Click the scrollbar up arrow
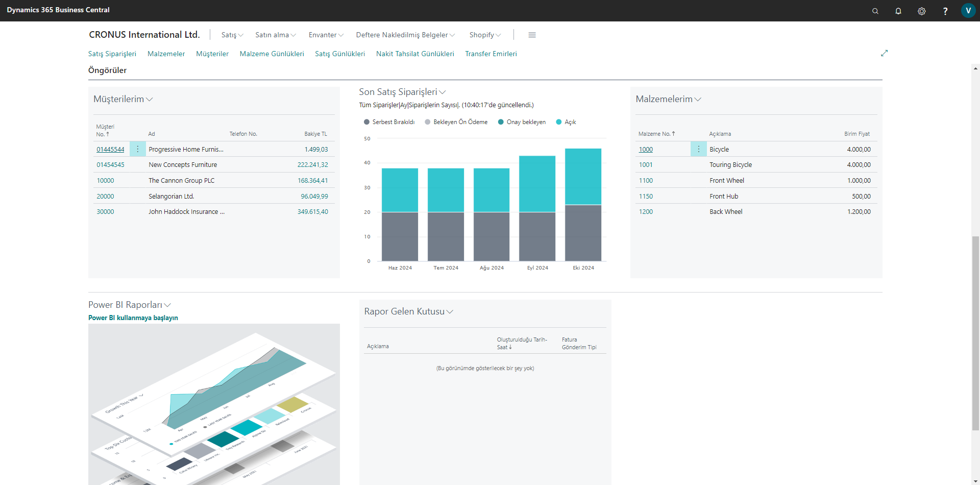 pyautogui.click(x=975, y=68)
